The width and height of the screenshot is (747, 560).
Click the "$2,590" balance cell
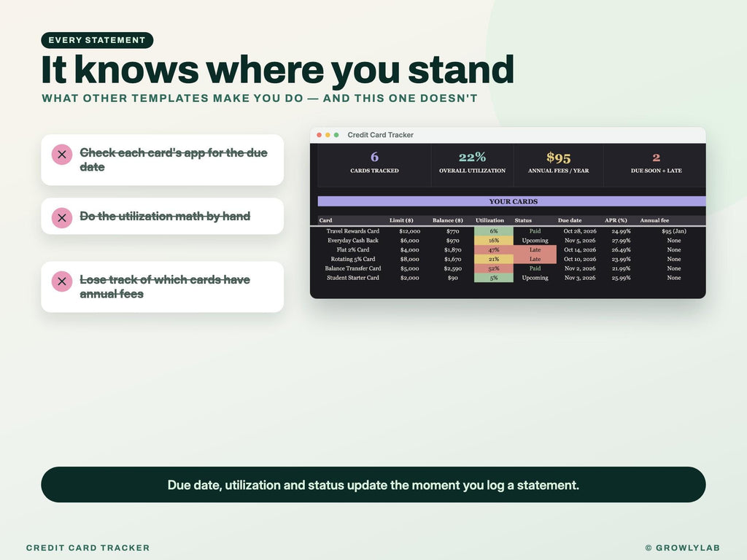(452, 268)
